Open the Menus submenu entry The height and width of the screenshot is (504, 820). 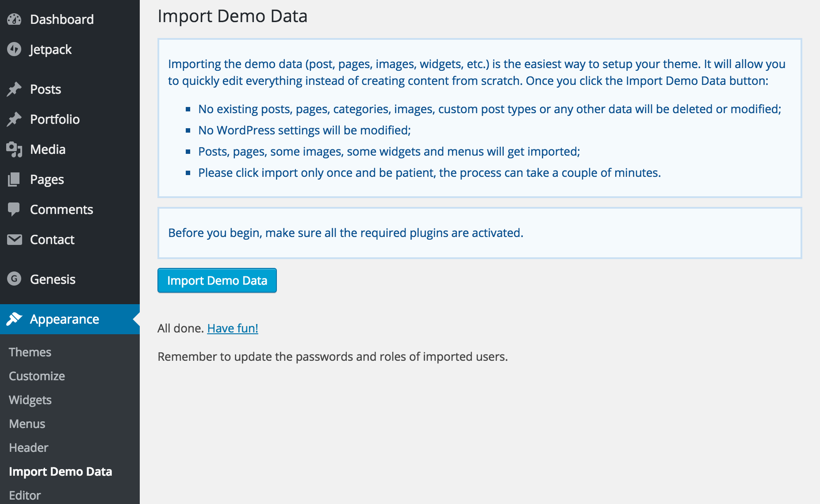tap(27, 424)
